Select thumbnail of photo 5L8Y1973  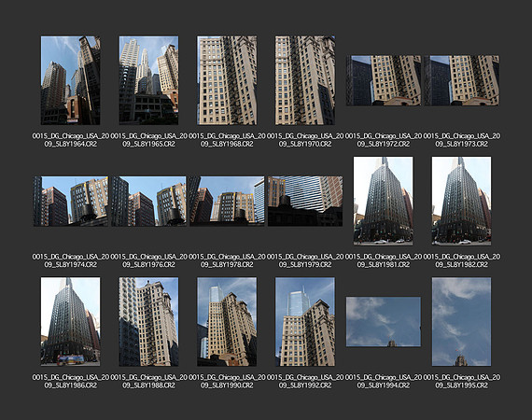[x=461, y=80]
